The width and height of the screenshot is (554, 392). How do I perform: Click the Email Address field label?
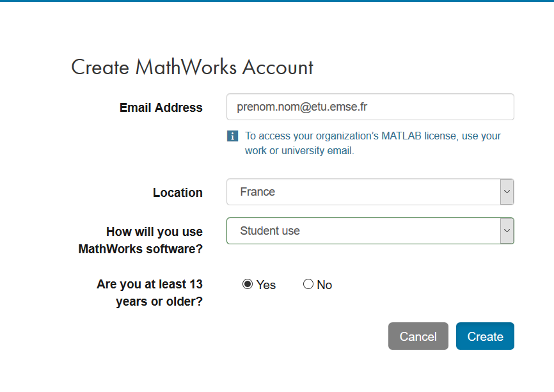161,107
